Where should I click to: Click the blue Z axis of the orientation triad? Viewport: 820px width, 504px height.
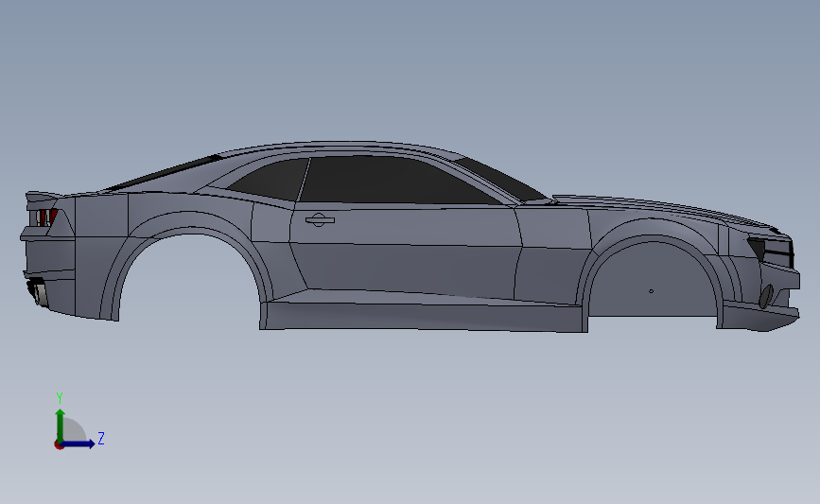pos(78,443)
